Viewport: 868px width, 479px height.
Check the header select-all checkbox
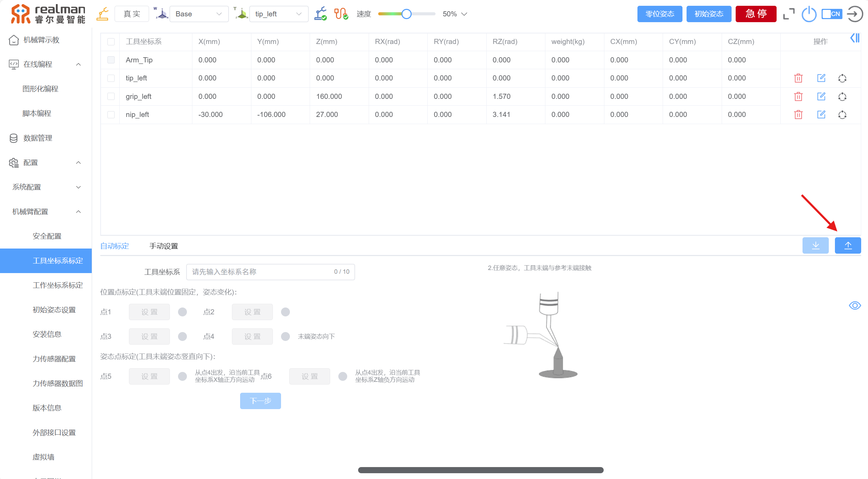(111, 42)
